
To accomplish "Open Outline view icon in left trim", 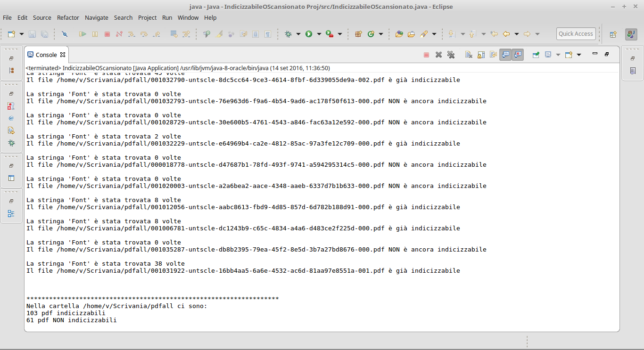I will pos(11,214).
